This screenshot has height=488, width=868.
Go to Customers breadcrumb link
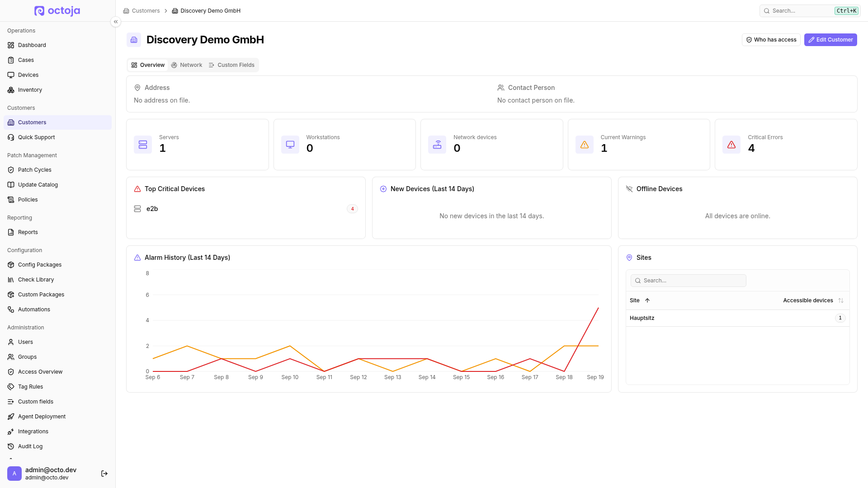coord(142,11)
